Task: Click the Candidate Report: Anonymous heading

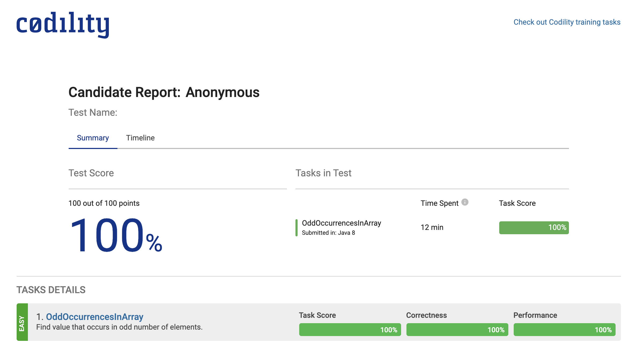Action: click(x=164, y=92)
